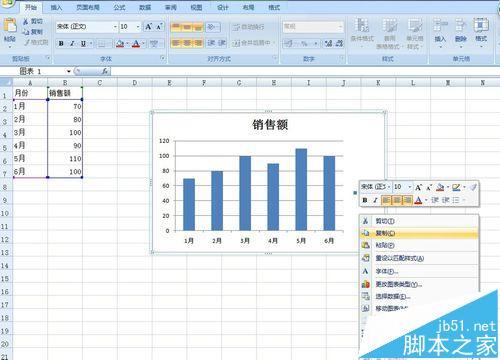The height and width of the screenshot is (360, 500).
Task: Toggle top align in the ribbon
Action: click(x=176, y=27)
